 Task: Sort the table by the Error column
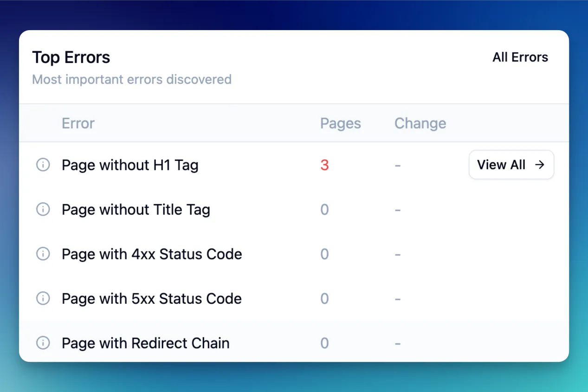(78, 123)
